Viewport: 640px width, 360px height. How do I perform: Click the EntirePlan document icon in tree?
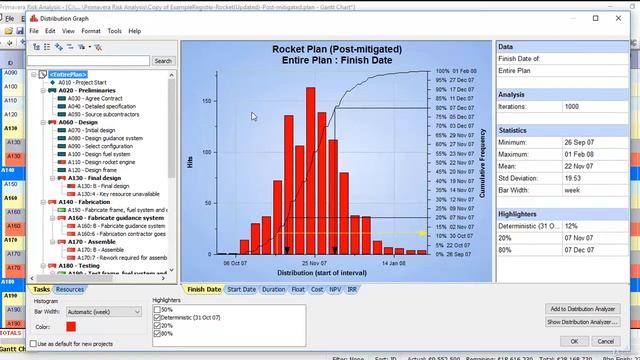(x=43, y=74)
